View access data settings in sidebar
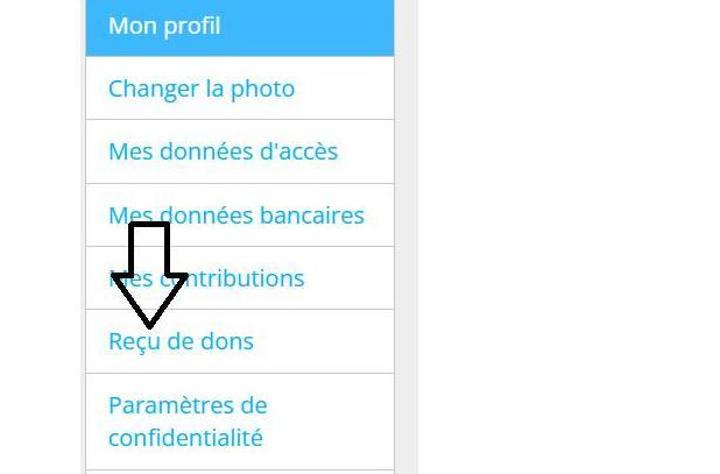This screenshot has height=474, width=720. [x=223, y=152]
